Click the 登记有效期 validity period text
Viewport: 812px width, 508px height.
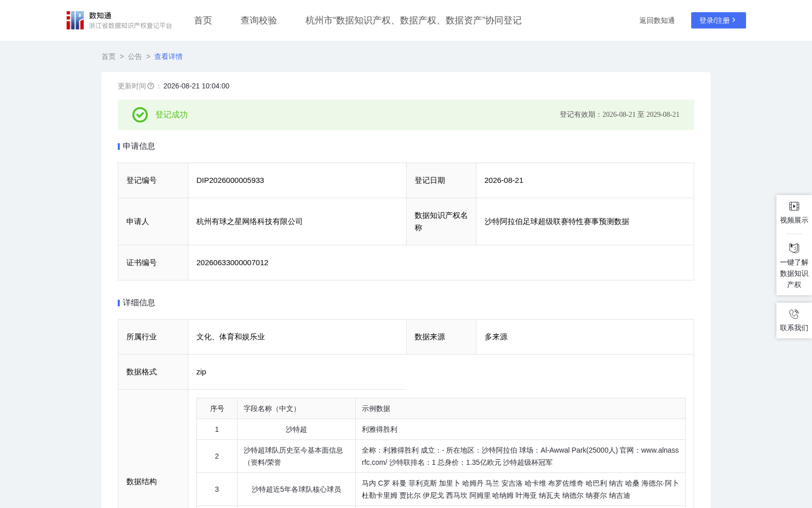pos(620,115)
